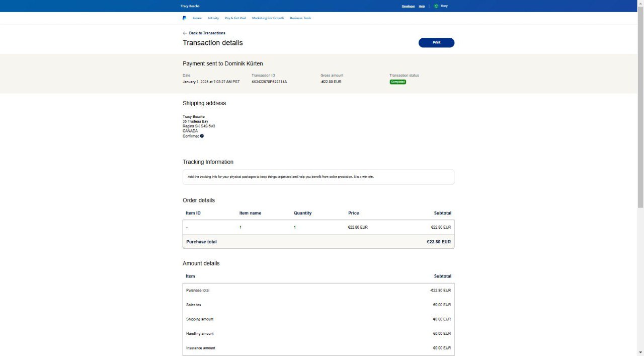The height and width of the screenshot is (356, 644).
Task: Click the PayPal logo icon
Action: pos(184,18)
